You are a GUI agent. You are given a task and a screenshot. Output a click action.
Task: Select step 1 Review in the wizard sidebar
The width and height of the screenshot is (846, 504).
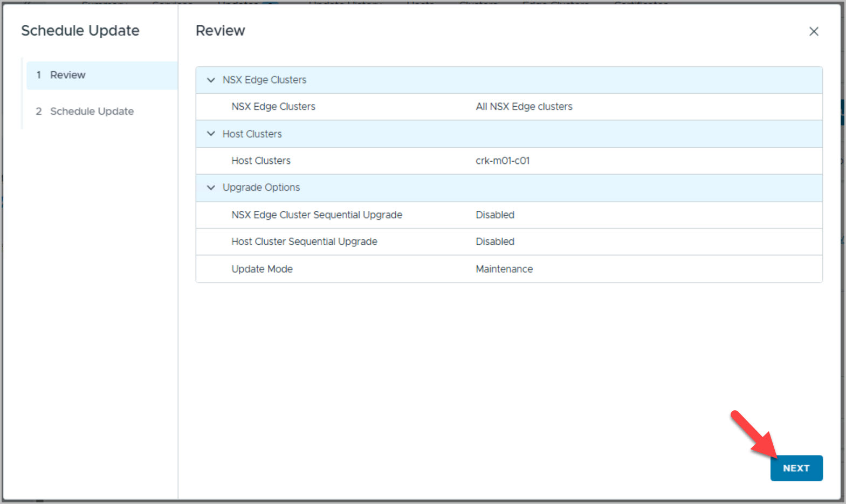click(68, 75)
